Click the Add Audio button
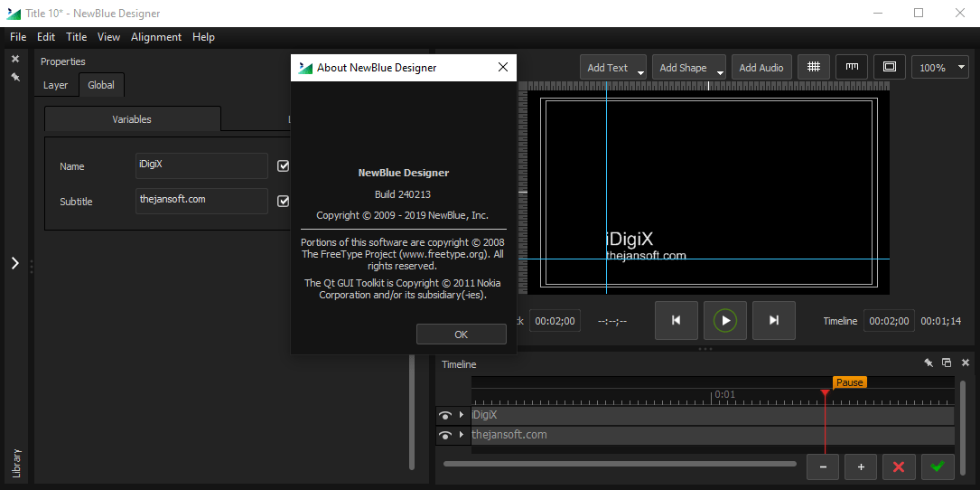 pyautogui.click(x=761, y=68)
